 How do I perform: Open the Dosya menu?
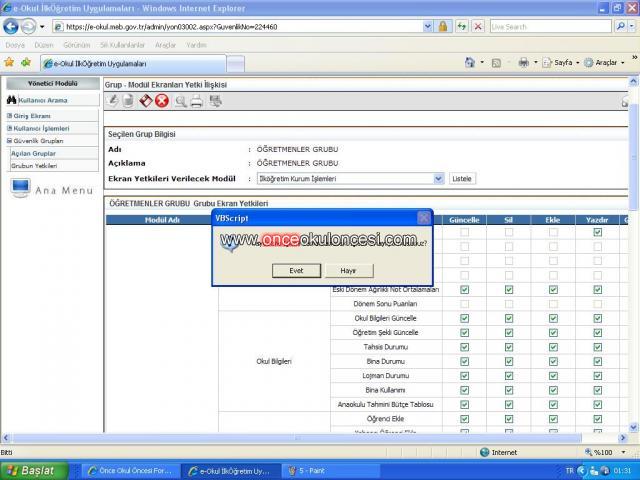click(x=16, y=45)
